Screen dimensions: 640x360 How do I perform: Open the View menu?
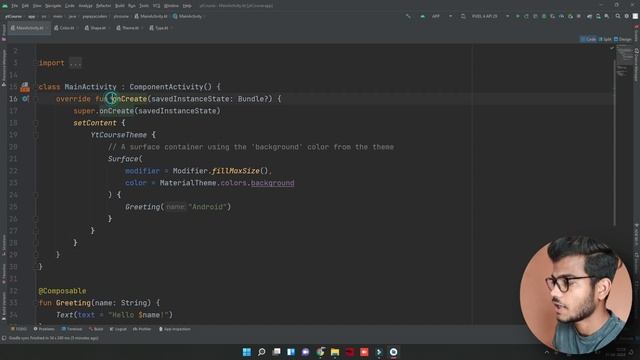[37, 6]
